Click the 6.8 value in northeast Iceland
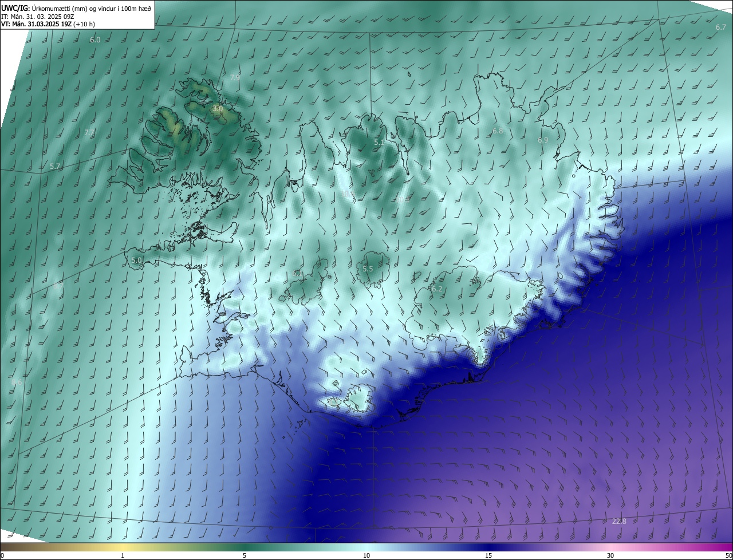This screenshot has width=733, height=560. click(x=498, y=131)
